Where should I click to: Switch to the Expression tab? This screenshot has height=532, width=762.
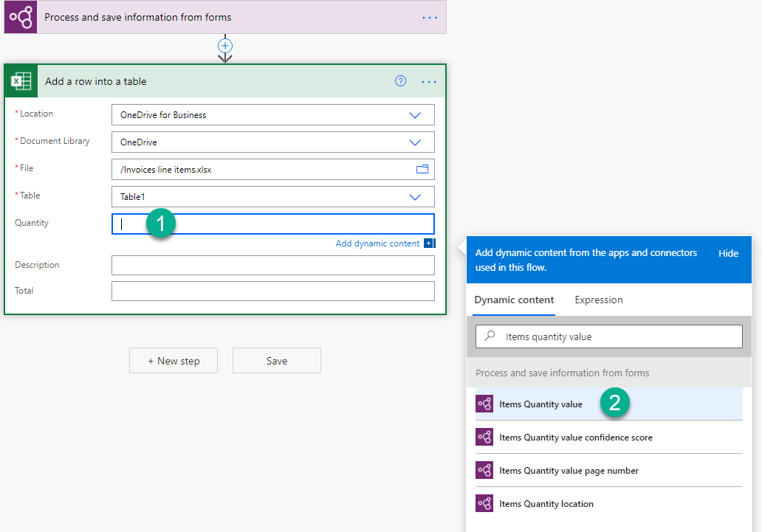coord(598,300)
